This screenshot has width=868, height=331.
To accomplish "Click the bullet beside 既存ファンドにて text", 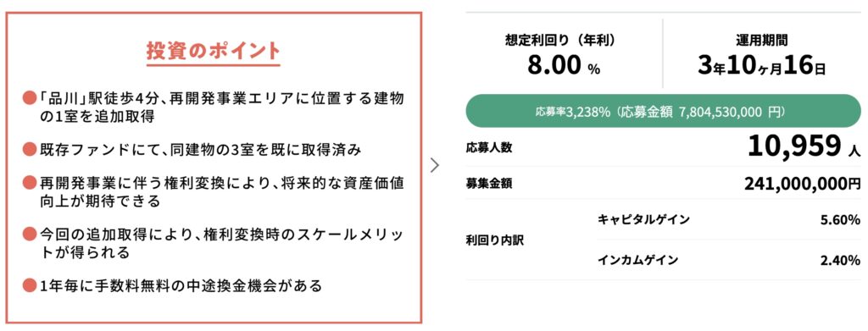I will pos(30,149).
